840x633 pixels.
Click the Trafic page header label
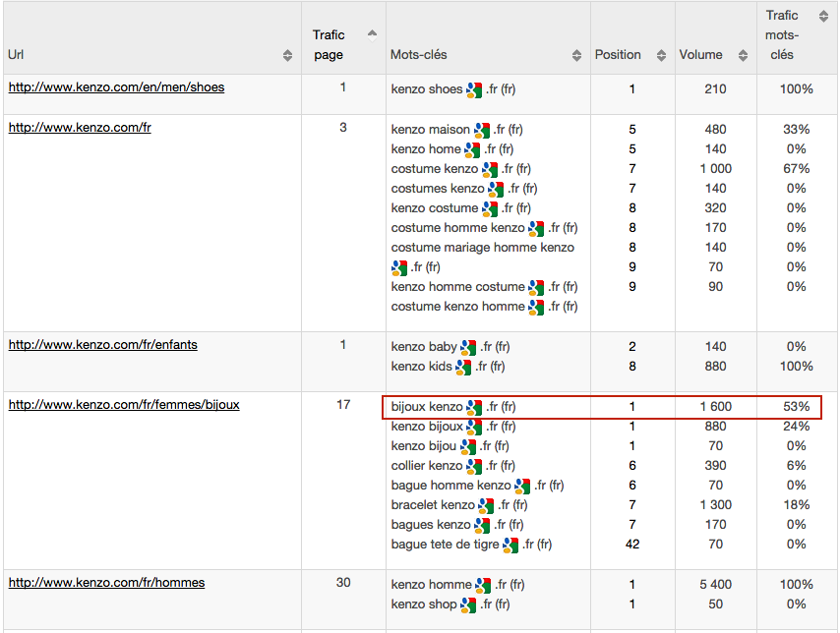(x=329, y=45)
